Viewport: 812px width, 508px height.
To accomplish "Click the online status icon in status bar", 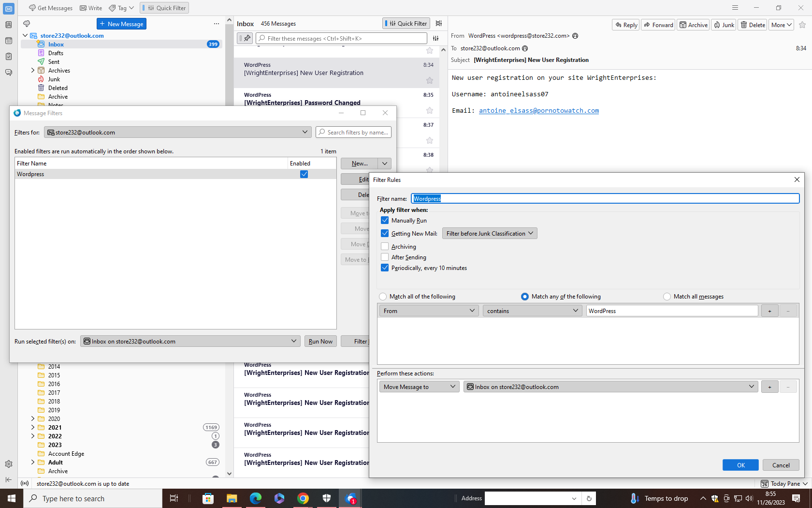I will (25, 483).
